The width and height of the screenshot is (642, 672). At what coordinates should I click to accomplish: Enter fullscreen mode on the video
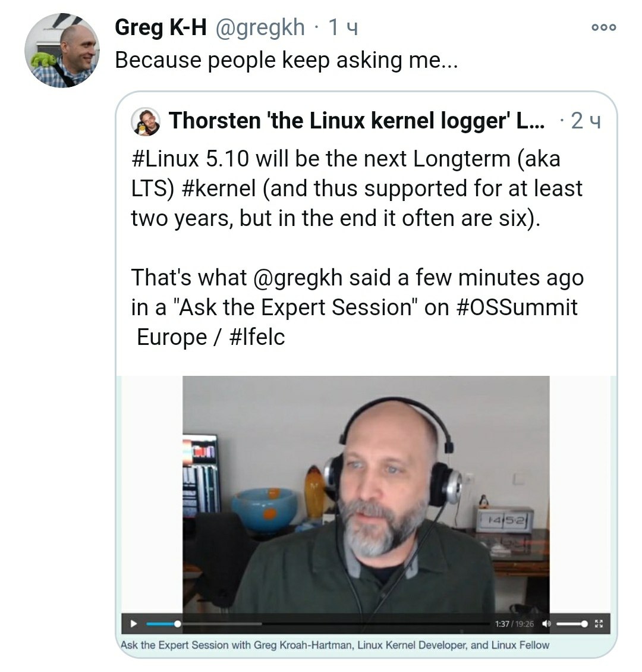point(599,624)
